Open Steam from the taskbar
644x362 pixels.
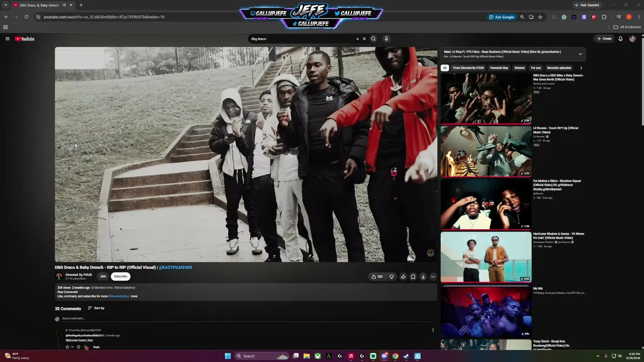click(x=406, y=356)
